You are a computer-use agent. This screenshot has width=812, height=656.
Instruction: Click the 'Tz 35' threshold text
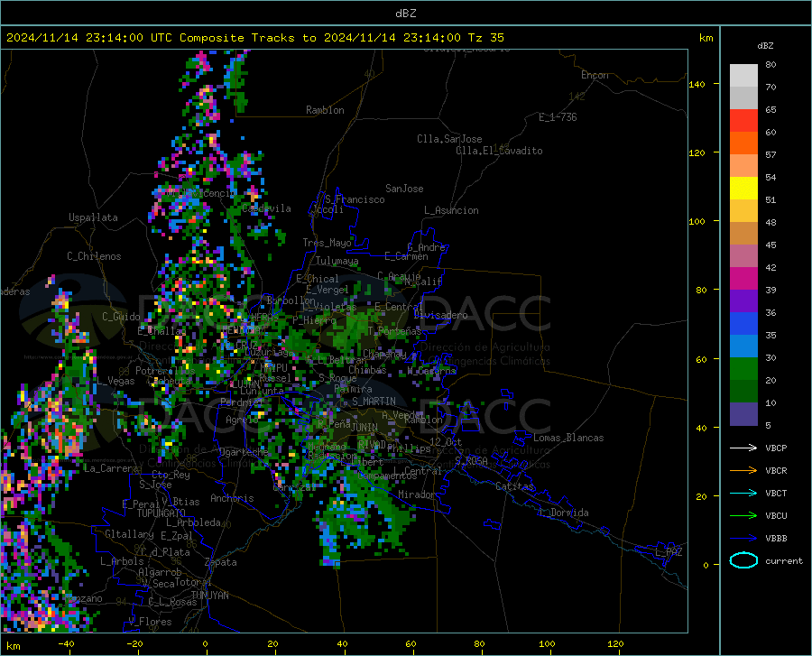click(485, 38)
